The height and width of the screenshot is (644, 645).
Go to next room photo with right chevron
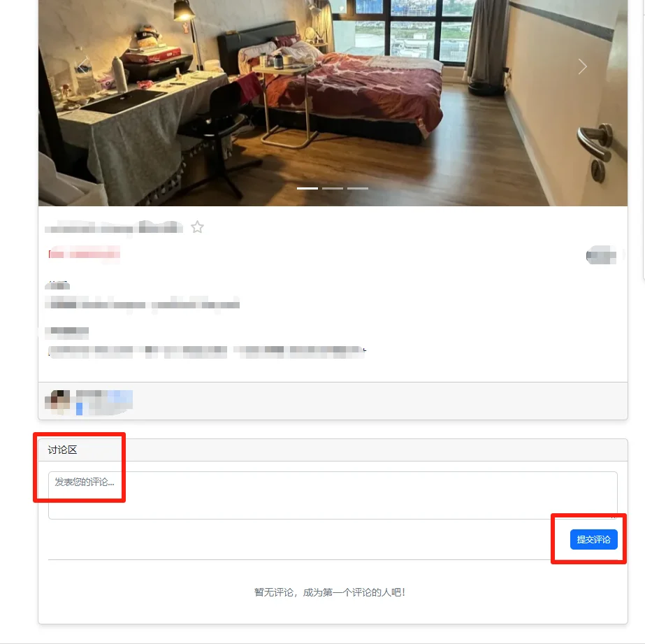tap(582, 66)
